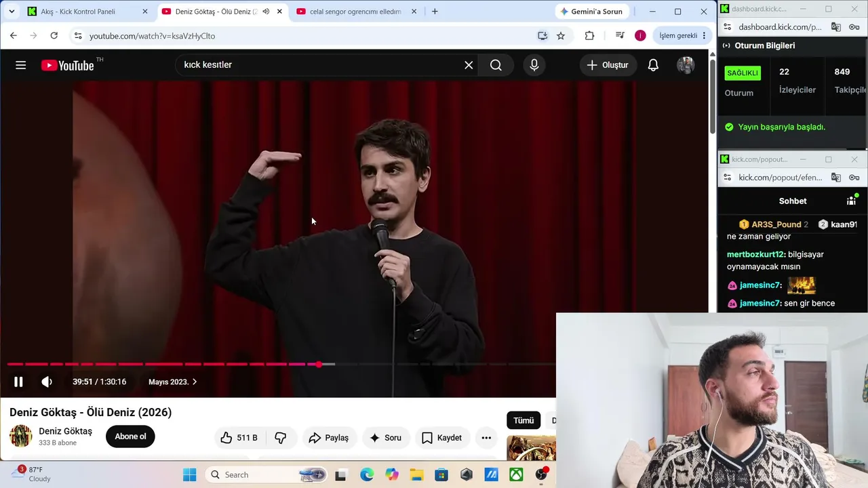Screen dimensions: 868x488
Task: Mute the video with the speaker icon
Action: point(47,382)
